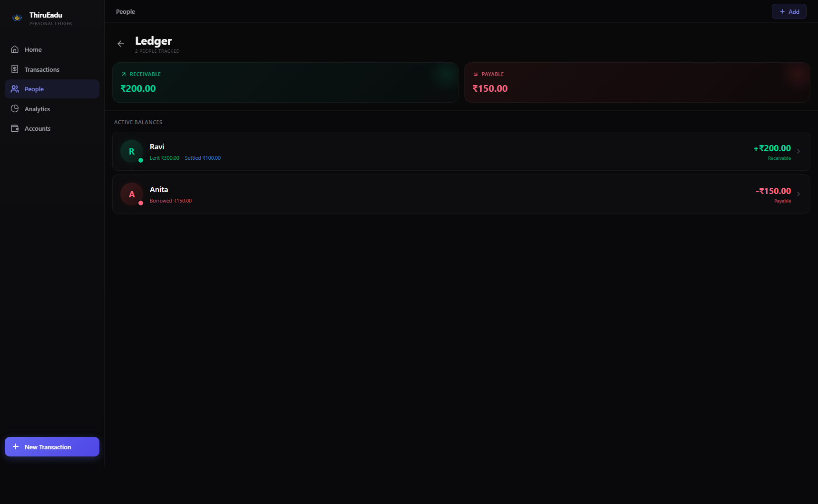
Task: Click the back arrow beside Ledger
Action: pos(121,44)
